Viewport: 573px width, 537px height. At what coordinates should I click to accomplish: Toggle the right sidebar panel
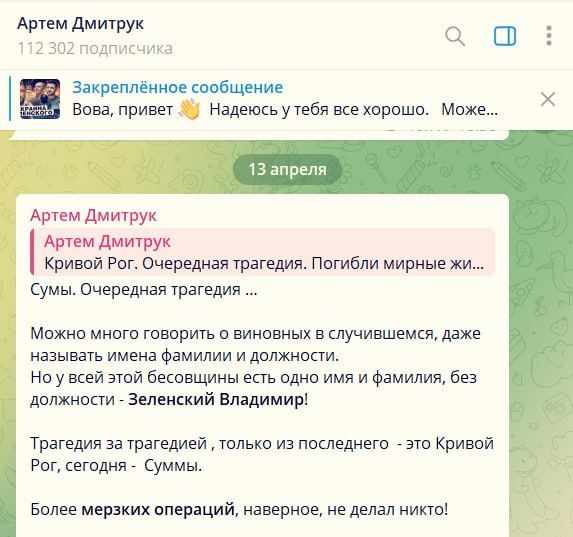[505, 36]
